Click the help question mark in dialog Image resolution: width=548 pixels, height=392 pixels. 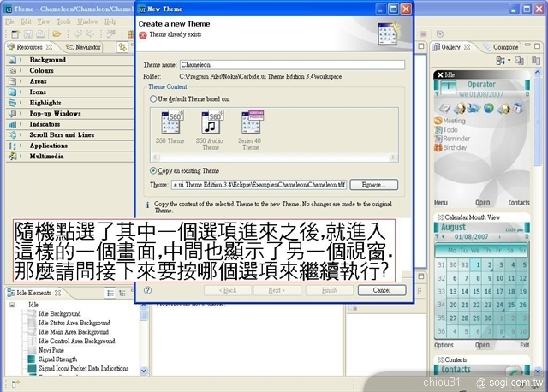[148, 290]
